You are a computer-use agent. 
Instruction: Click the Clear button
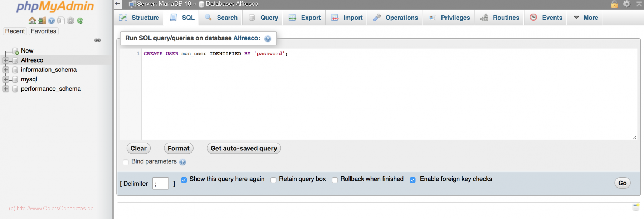(x=138, y=148)
